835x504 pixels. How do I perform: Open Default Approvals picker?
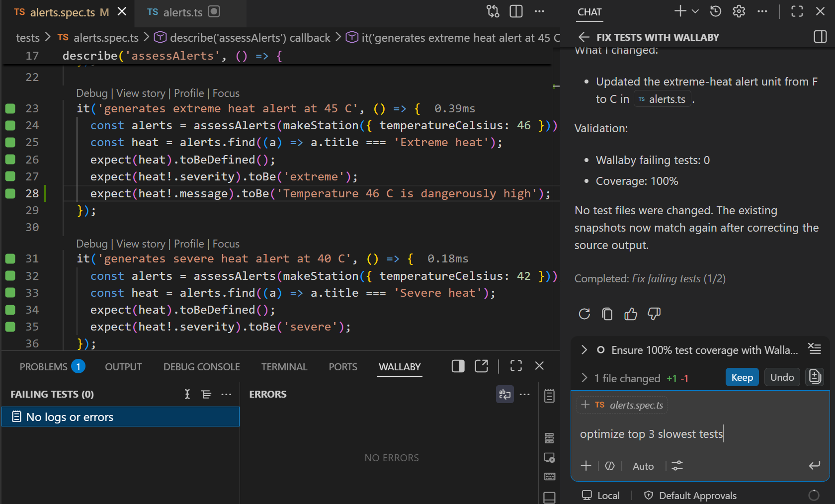click(x=690, y=496)
